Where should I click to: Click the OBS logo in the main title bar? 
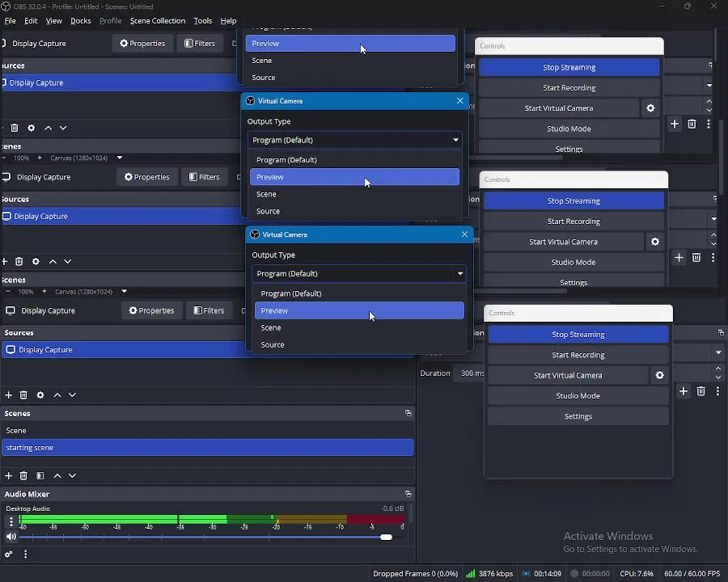[x=6, y=6]
